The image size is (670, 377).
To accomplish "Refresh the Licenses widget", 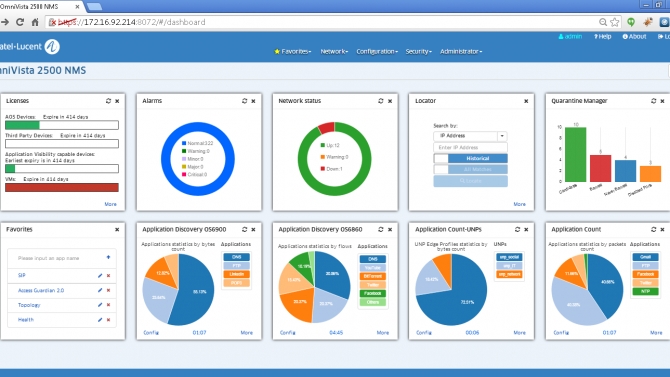I will click(108, 101).
